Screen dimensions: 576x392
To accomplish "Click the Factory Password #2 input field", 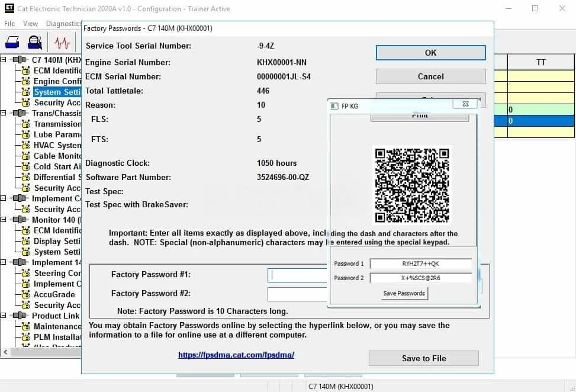I will coord(297,294).
